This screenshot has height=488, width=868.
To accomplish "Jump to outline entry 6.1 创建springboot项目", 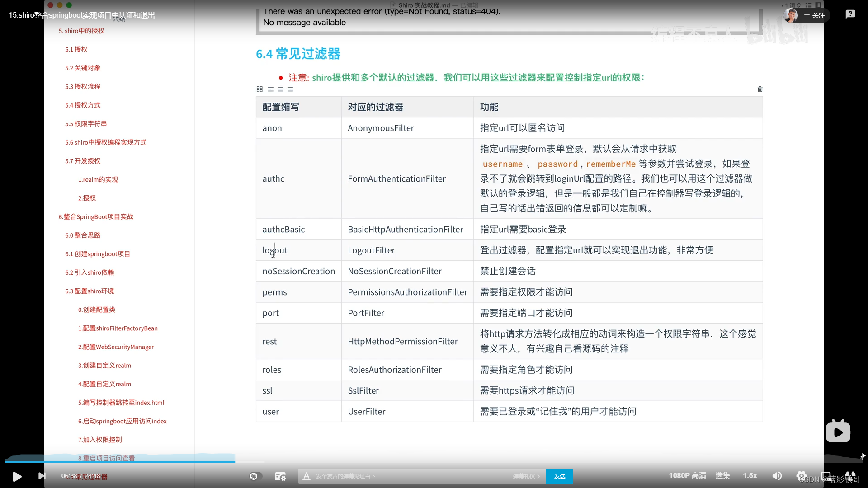I will coord(98,253).
